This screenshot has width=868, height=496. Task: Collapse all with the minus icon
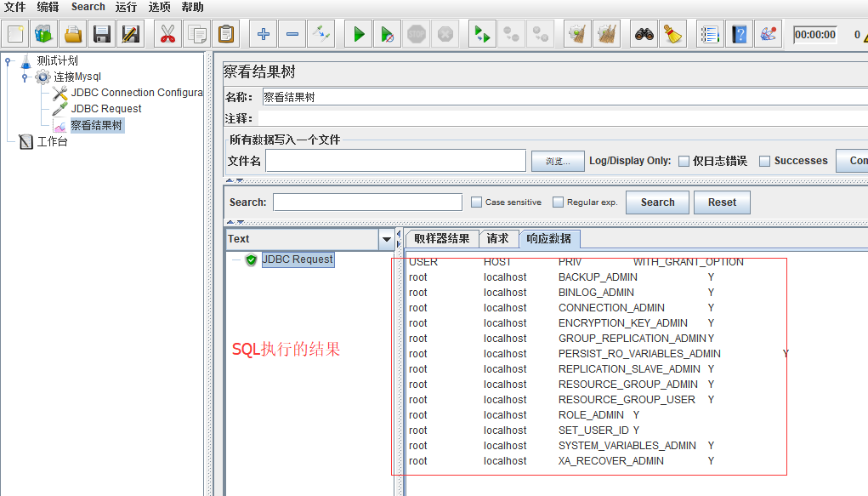[x=292, y=34]
